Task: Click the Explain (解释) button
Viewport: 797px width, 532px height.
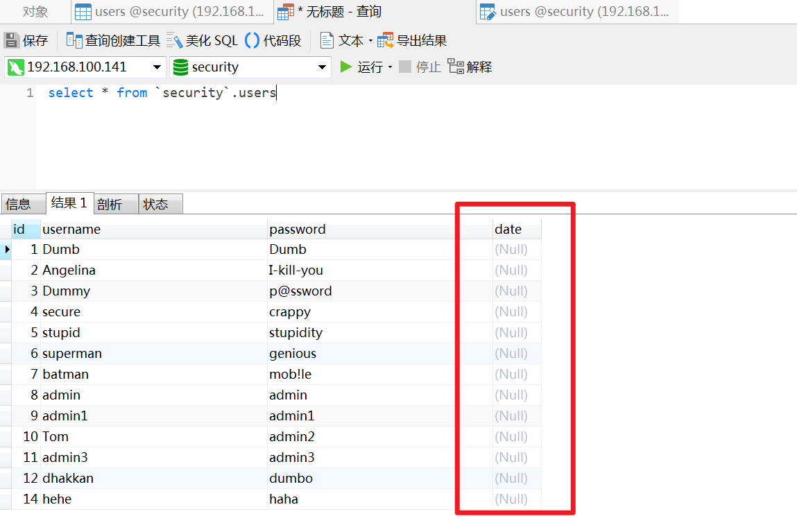Action: (470, 67)
